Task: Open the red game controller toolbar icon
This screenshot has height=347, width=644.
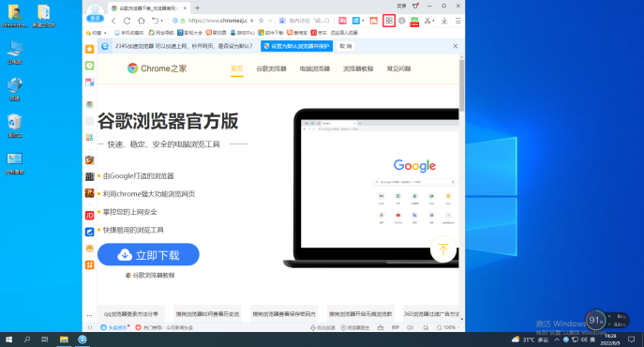Action: (x=374, y=21)
